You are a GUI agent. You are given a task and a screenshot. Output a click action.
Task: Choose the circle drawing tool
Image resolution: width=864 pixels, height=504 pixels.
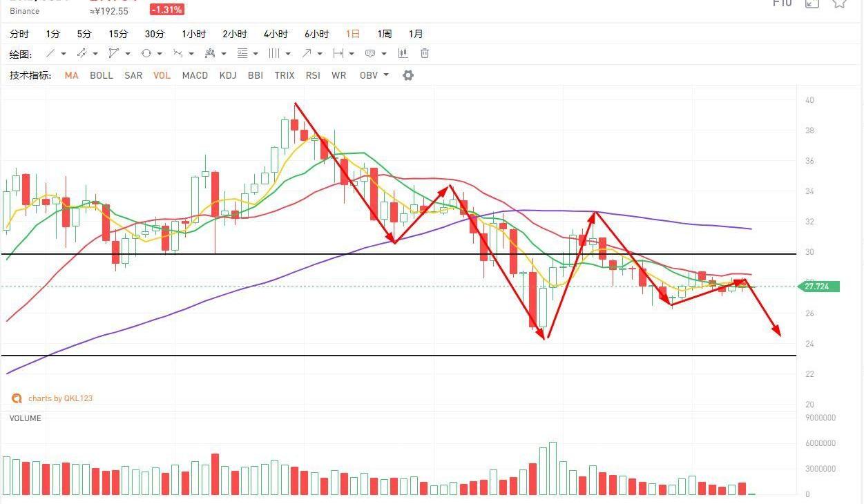(x=146, y=54)
